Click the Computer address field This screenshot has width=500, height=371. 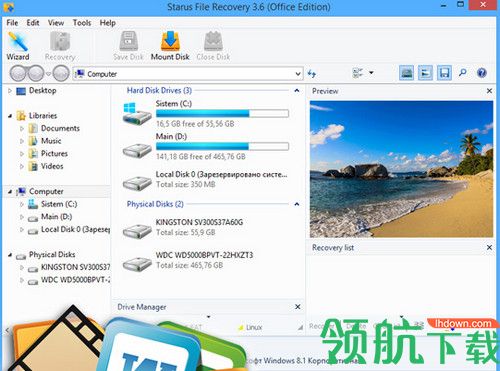pyautogui.click(x=188, y=74)
